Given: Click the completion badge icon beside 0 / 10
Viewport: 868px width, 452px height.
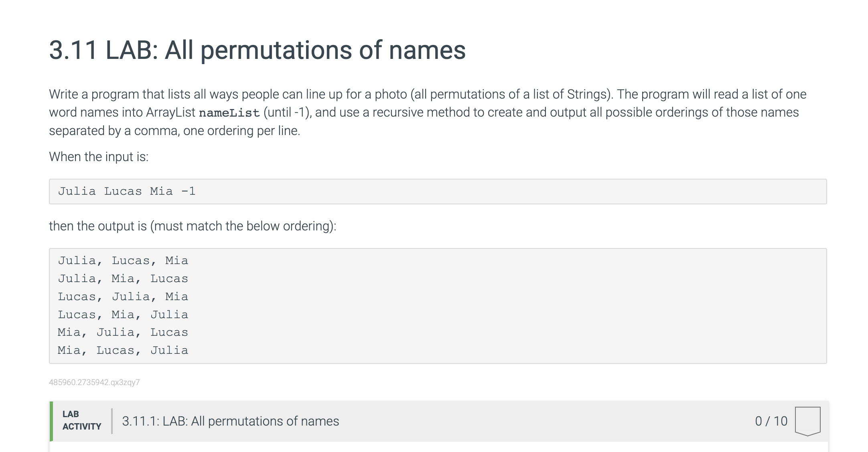Looking at the screenshot, I should 807,421.
